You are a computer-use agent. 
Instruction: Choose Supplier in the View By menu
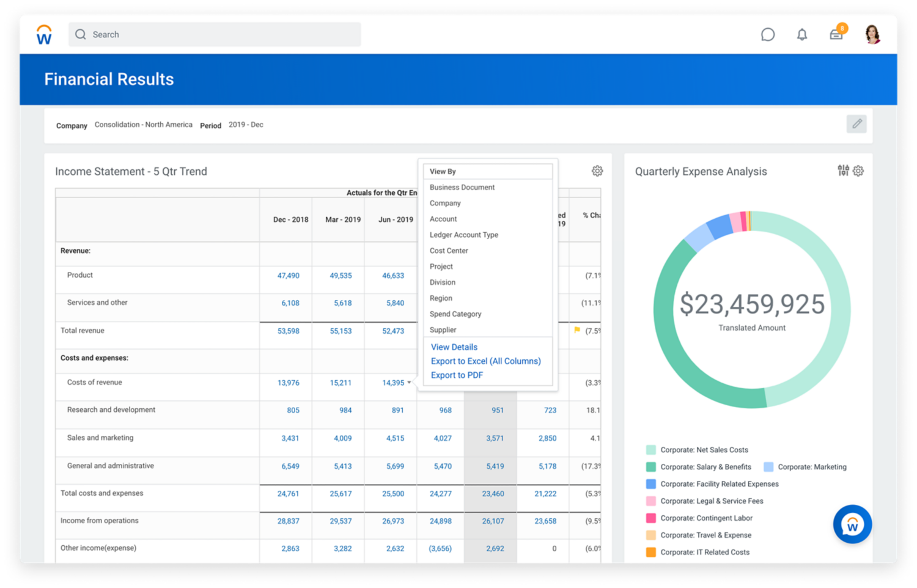click(444, 329)
